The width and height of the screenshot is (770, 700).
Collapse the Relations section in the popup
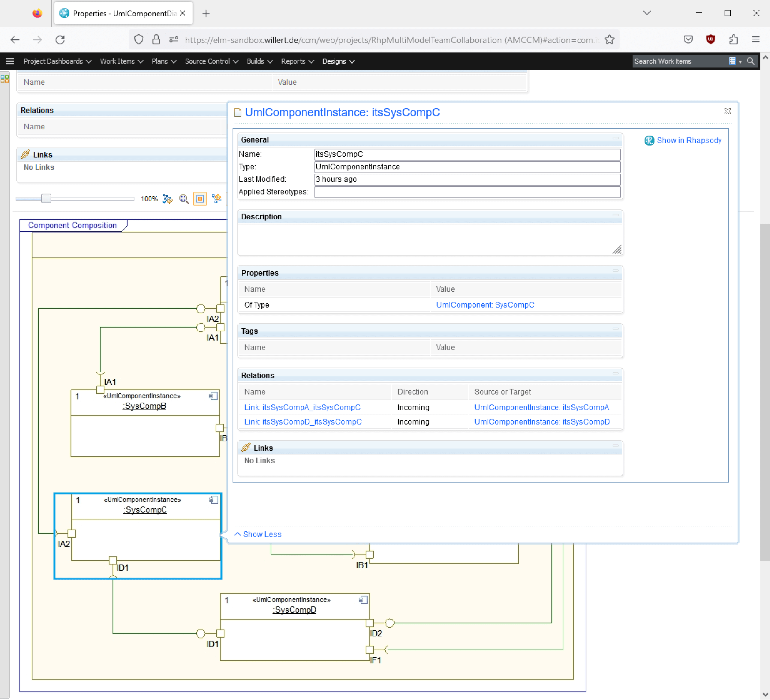616,374
